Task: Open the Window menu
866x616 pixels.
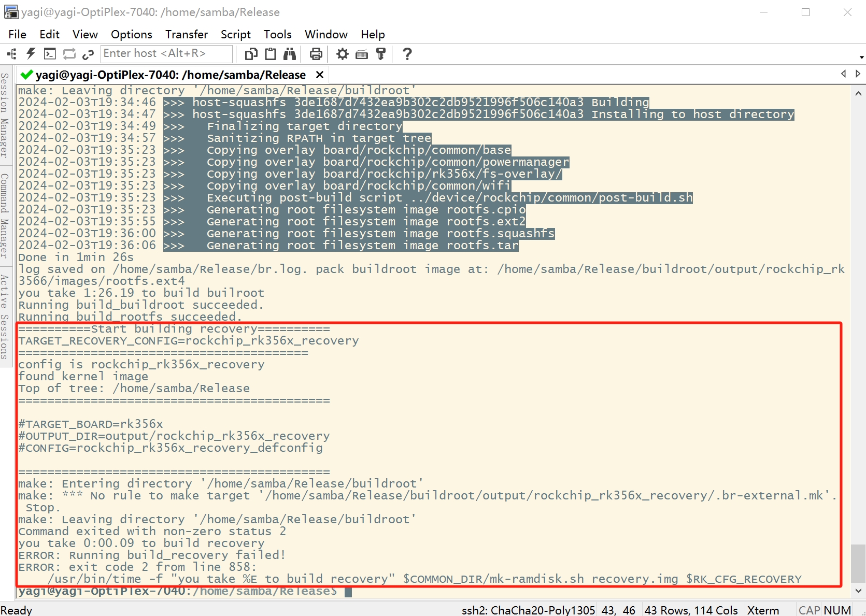Action: 326,34
